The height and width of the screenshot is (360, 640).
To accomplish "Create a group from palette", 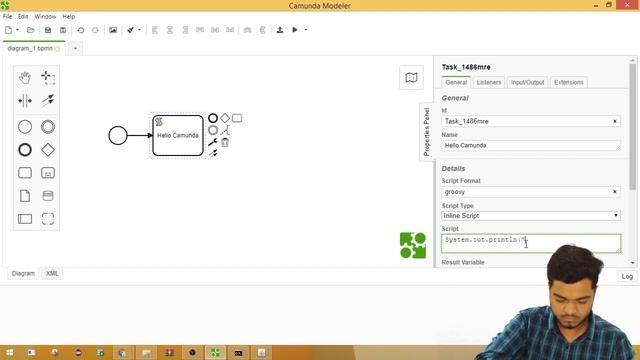I will [48, 219].
